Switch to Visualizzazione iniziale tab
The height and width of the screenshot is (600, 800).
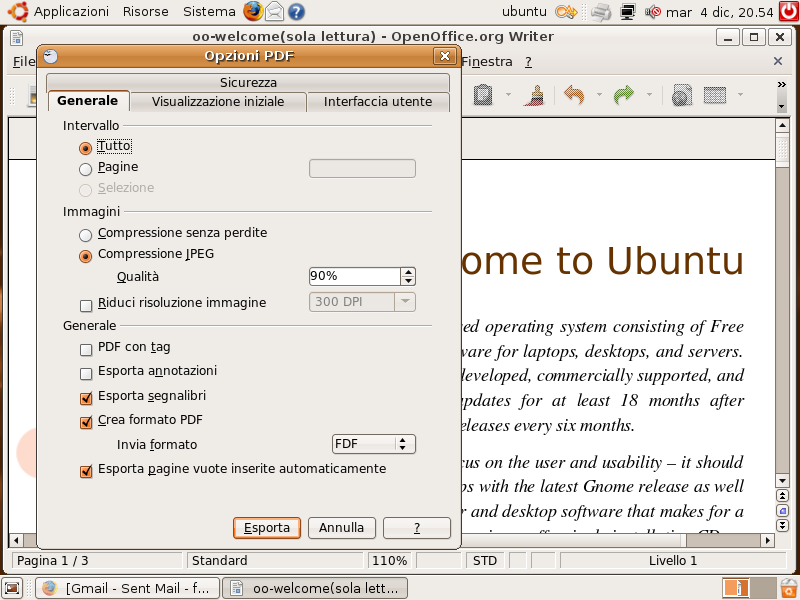[218, 102]
